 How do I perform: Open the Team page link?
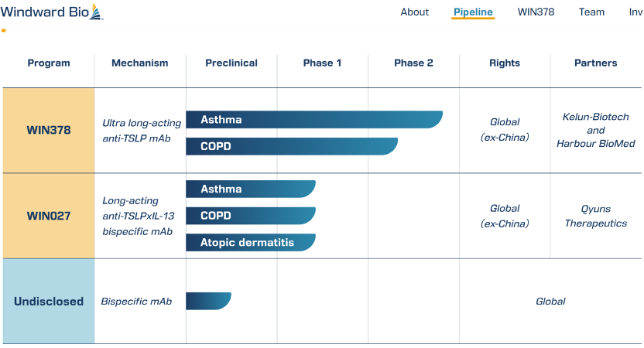(591, 12)
